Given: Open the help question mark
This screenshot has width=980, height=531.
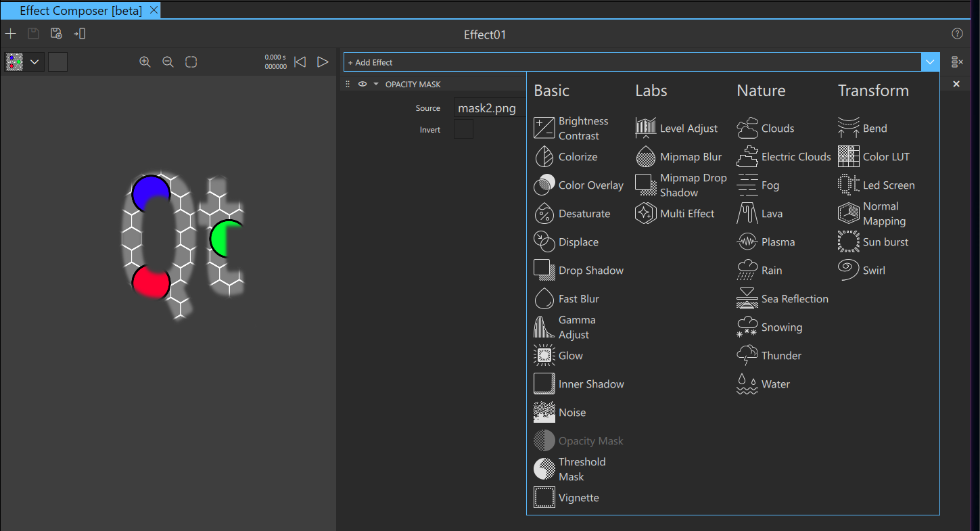Looking at the screenshot, I should (957, 33).
